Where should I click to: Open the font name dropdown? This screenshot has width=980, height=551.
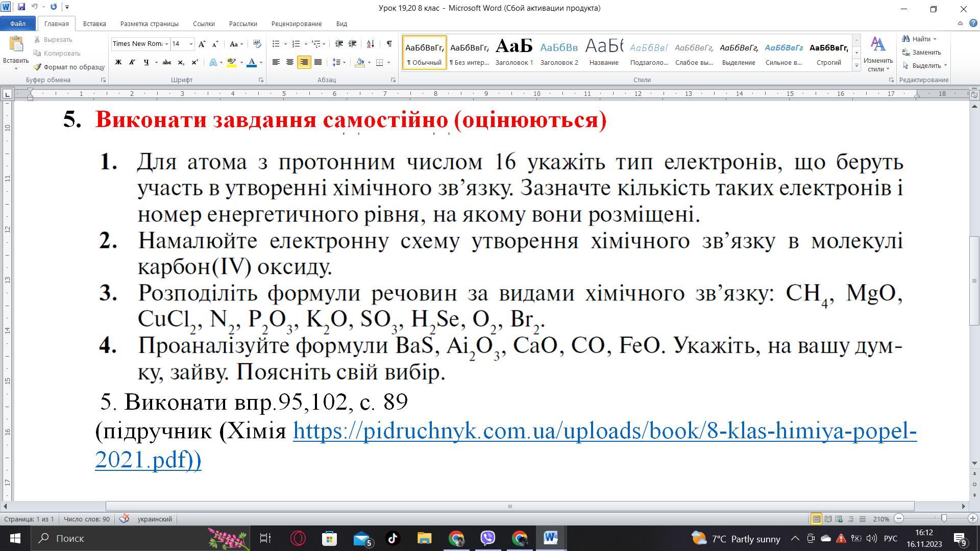coord(166,44)
